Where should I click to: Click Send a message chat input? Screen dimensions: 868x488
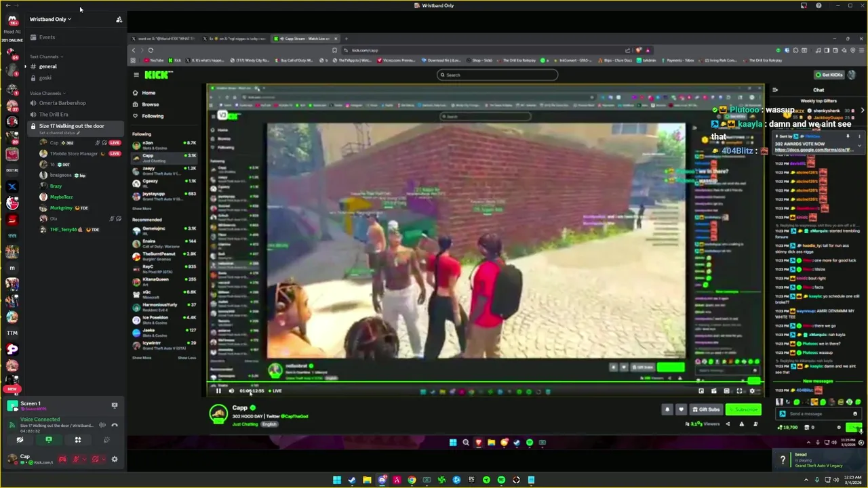point(818,413)
